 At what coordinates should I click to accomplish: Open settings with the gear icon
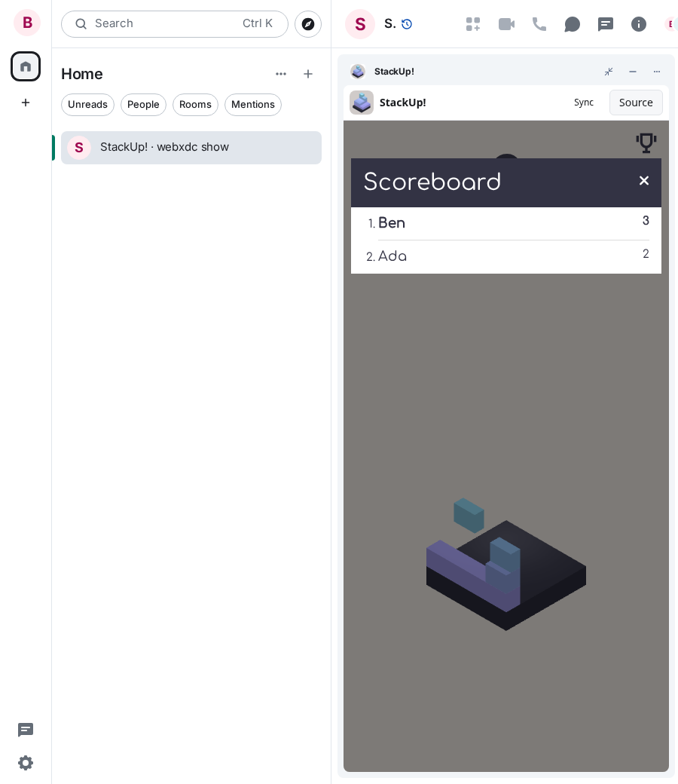[x=26, y=763]
